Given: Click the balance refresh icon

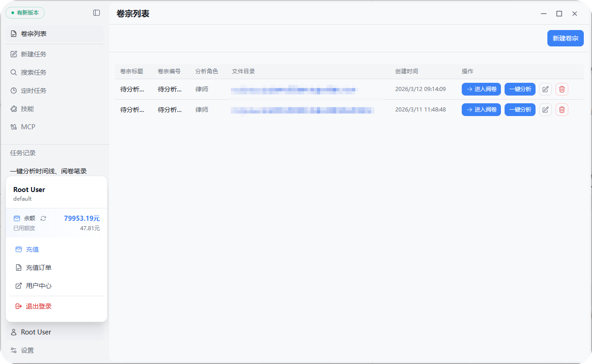Looking at the screenshot, I should pyautogui.click(x=43, y=218).
